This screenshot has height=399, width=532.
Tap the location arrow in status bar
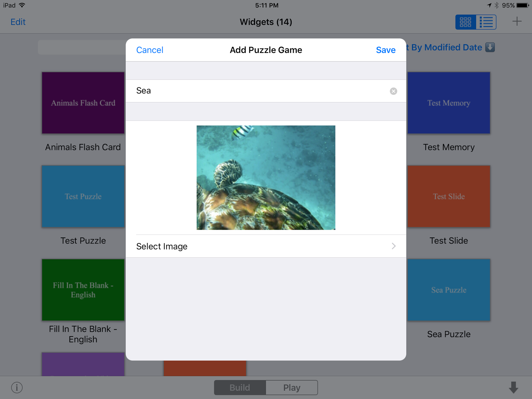click(x=489, y=5)
